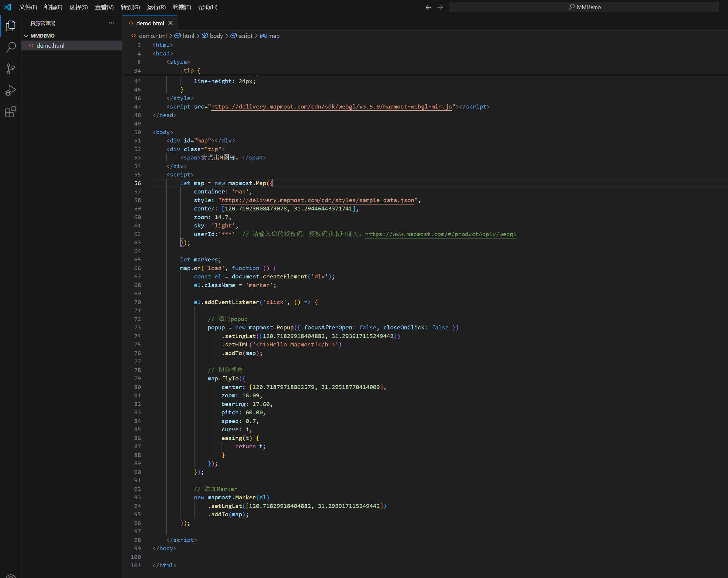Click sticky scroll line <html>

pos(163,45)
